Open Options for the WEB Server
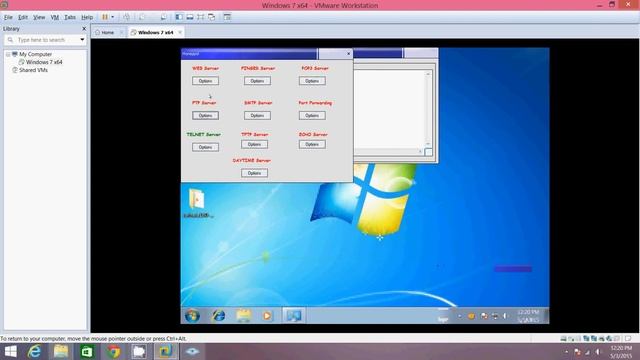This screenshot has height=360, width=640. (205, 81)
